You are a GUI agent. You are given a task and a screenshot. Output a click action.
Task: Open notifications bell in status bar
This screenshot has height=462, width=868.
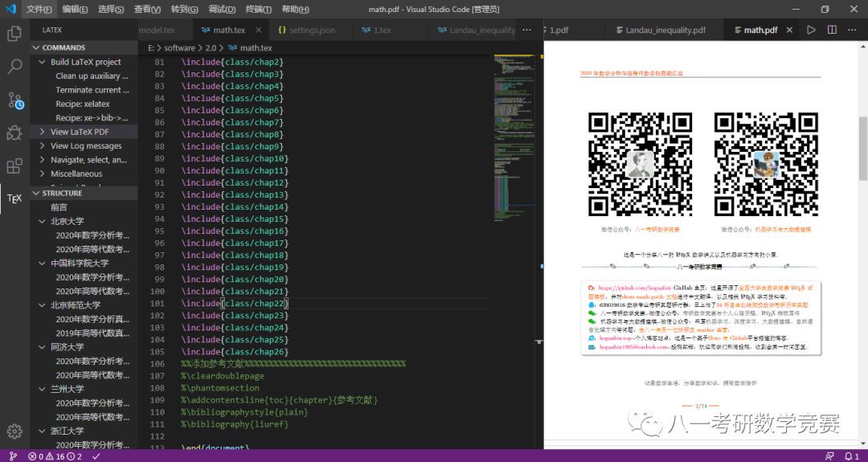click(x=851, y=456)
